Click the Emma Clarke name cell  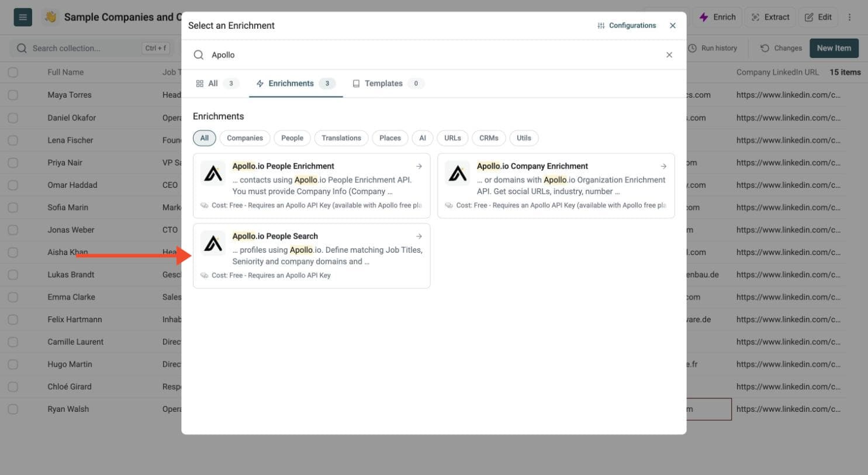coord(71,297)
